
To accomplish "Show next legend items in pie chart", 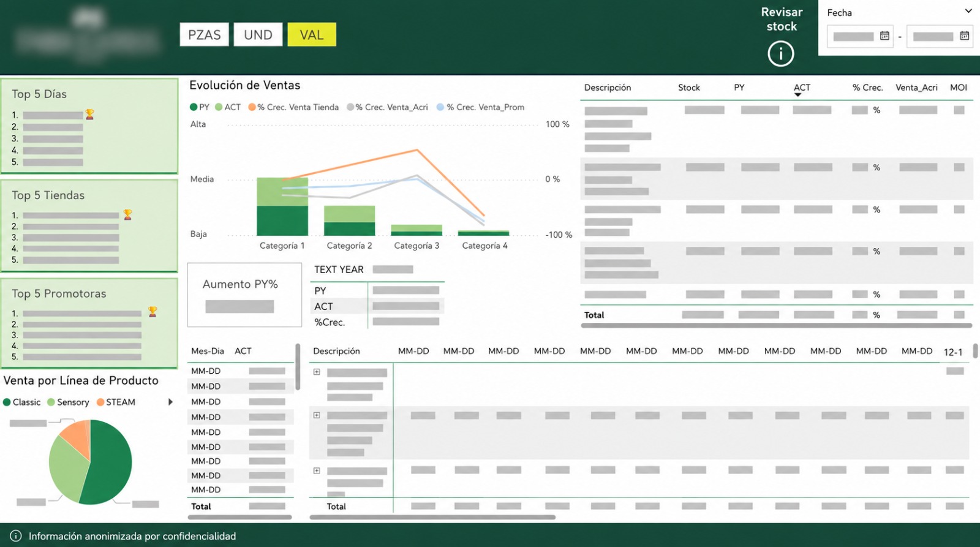I will [170, 402].
